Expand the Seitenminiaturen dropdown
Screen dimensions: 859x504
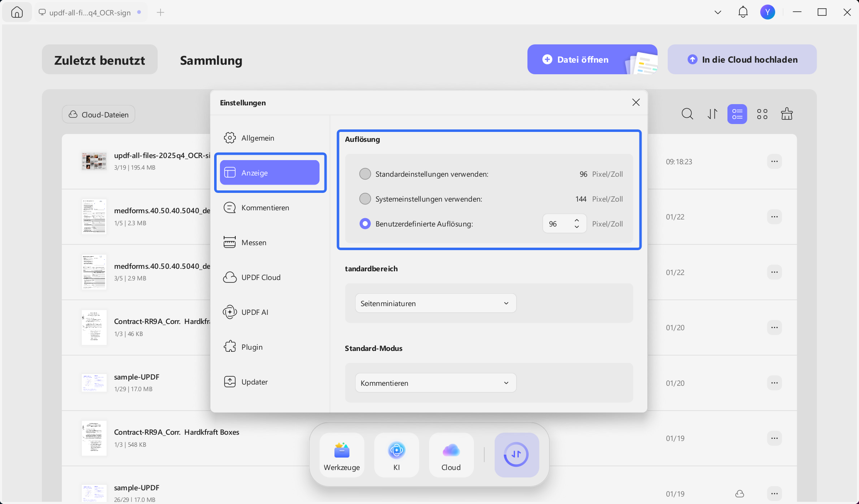(435, 303)
